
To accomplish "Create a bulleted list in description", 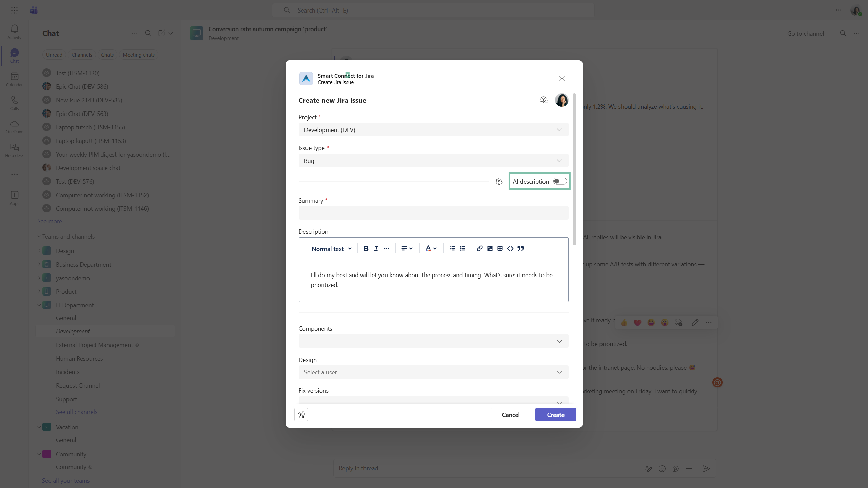I will 452,248.
